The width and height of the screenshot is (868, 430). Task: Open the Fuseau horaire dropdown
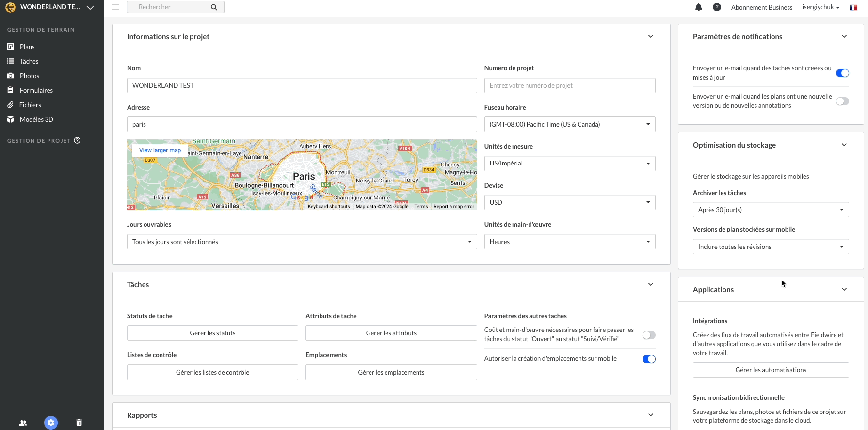569,125
